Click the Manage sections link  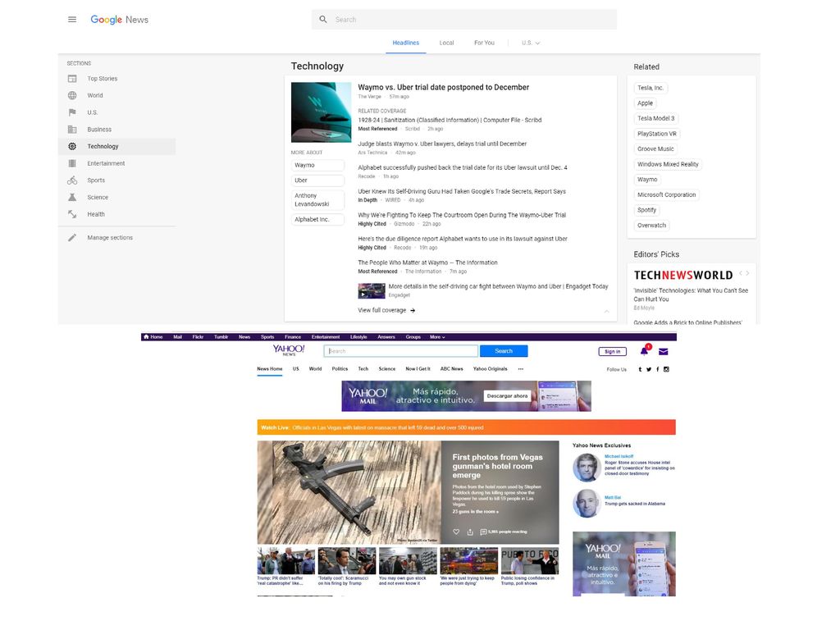(x=110, y=238)
